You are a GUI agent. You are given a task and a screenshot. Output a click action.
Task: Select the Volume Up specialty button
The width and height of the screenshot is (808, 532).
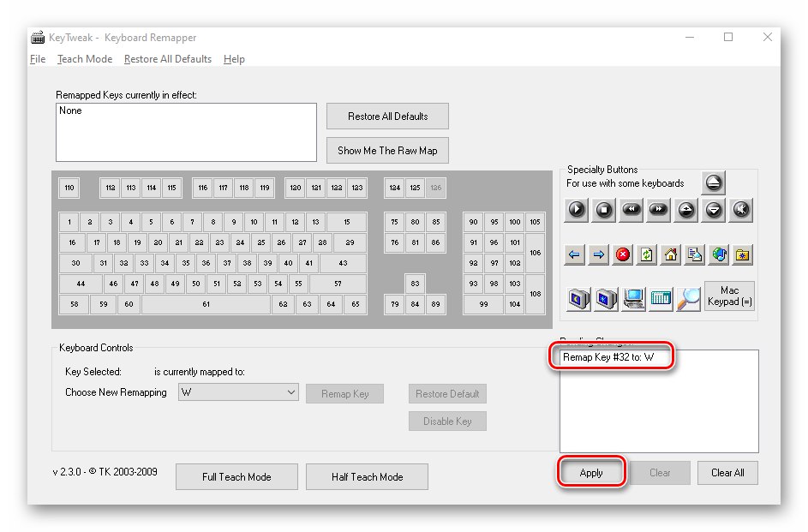click(x=685, y=210)
